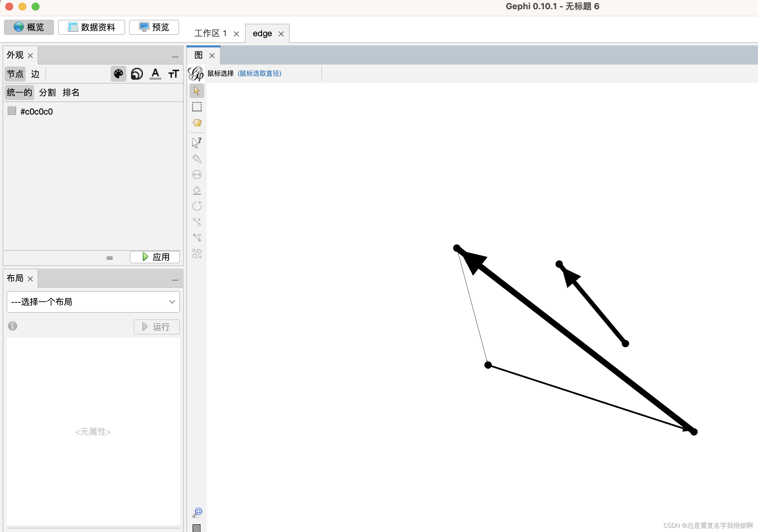The width and height of the screenshot is (758, 532).
Task: Select the paint brush tool
Action: click(x=197, y=159)
